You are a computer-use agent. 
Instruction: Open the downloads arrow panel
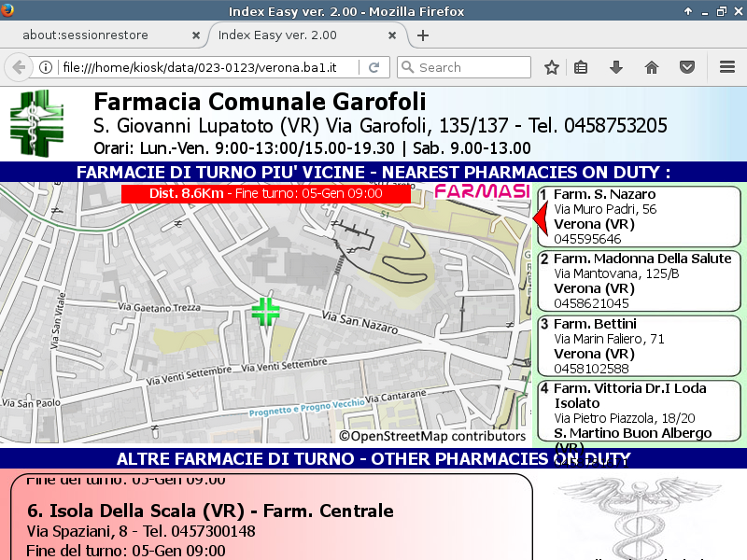tap(616, 67)
